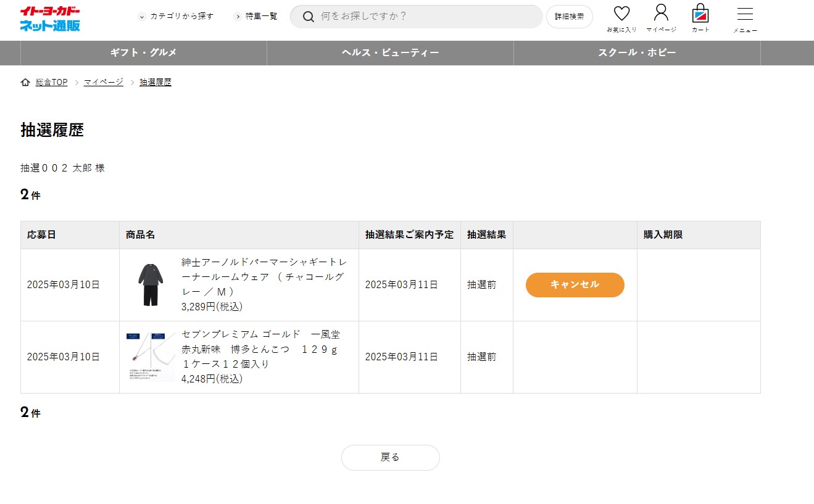Focus the 何をお探しですか search field
Image resolution: width=814 pixels, height=504 pixels.
pyautogui.click(x=426, y=17)
